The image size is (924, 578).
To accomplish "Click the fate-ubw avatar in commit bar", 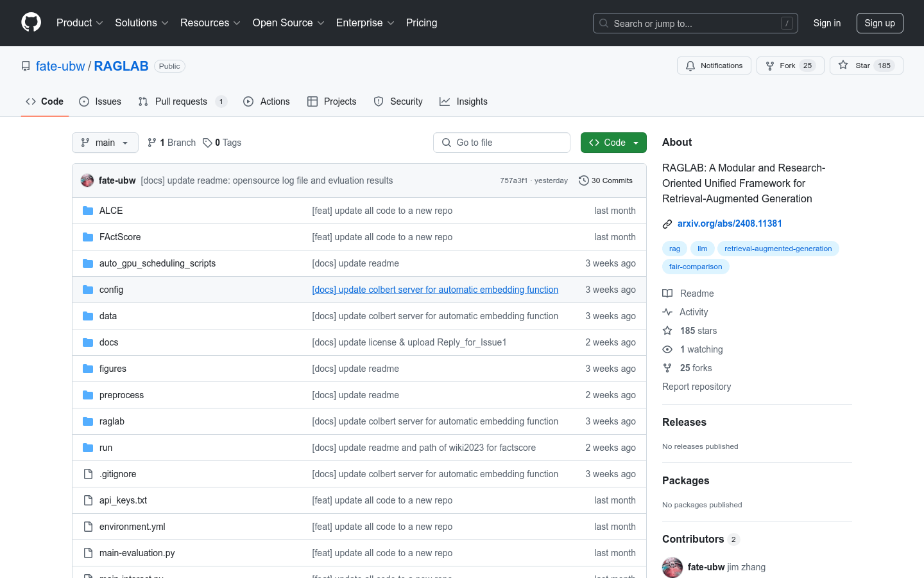I will pyautogui.click(x=87, y=180).
